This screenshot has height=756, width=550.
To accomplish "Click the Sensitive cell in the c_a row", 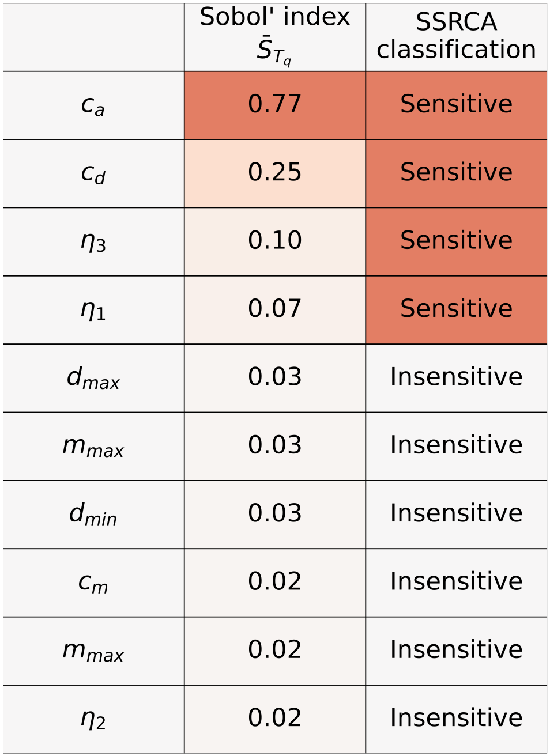I will pyautogui.click(x=456, y=105).
